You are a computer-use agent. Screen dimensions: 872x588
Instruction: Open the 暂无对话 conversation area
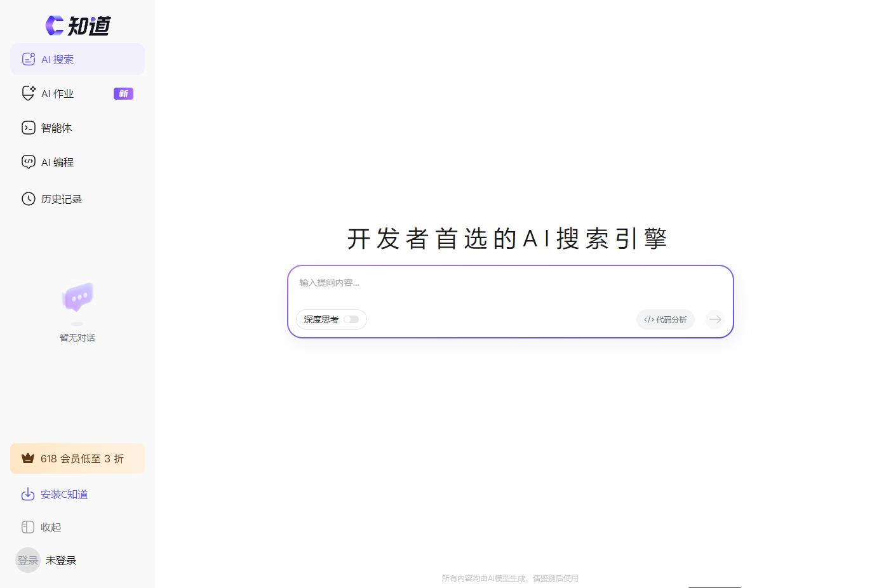[77, 311]
